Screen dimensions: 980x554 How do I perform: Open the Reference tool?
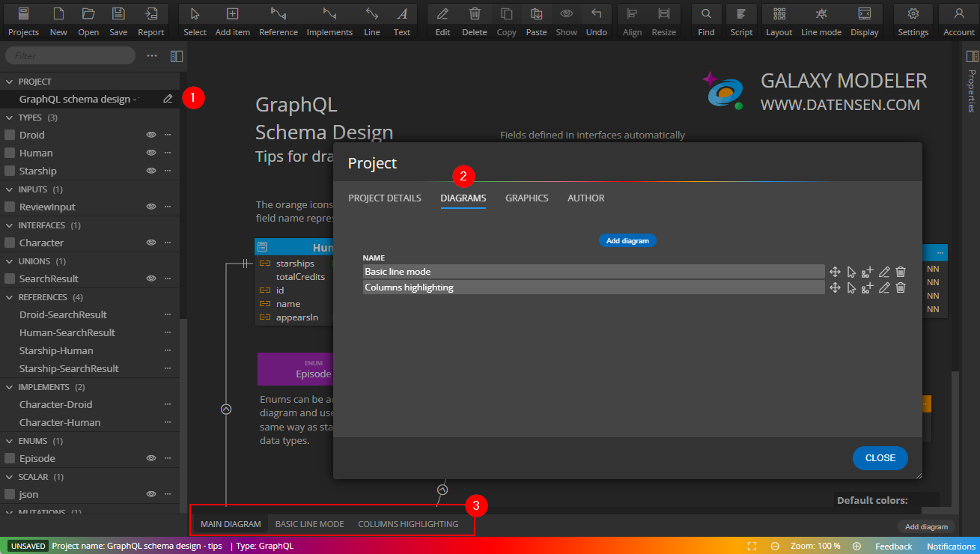point(278,20)
